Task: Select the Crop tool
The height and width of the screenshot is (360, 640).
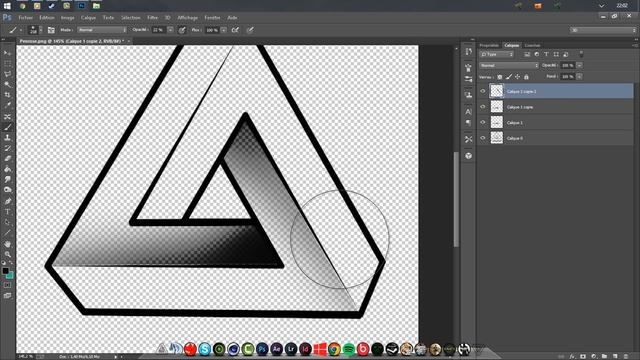Action: (7, 95)
